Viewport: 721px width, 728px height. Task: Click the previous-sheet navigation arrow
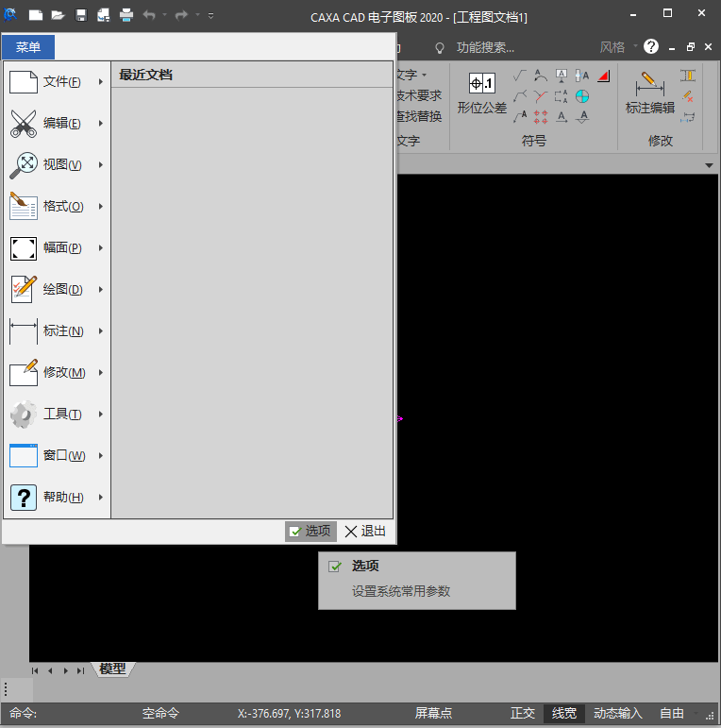(50, 670)
